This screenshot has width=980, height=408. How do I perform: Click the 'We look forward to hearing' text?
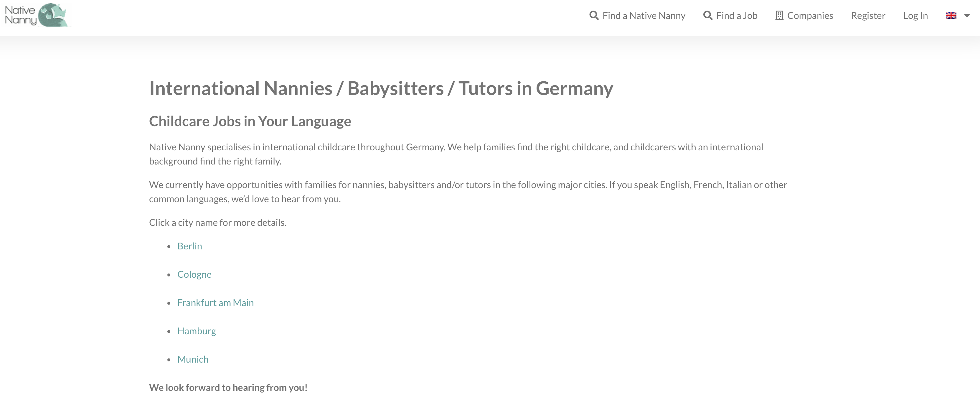[228, 387]
